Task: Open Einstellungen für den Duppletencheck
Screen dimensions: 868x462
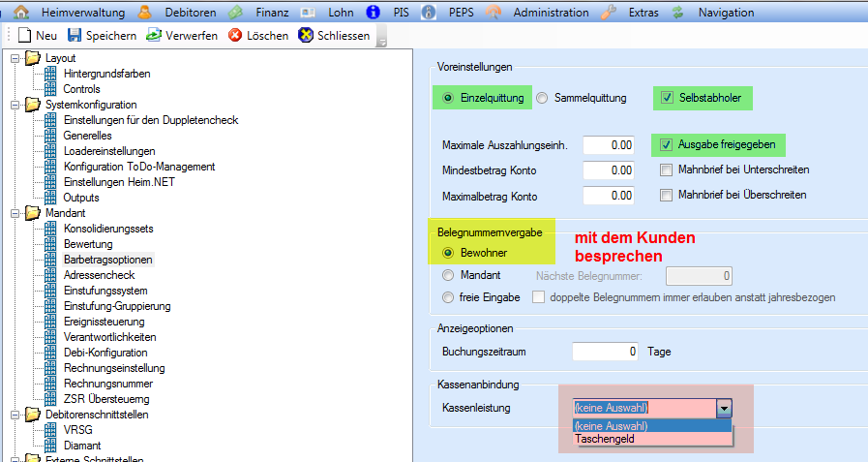Action: [x=151, y=120]
